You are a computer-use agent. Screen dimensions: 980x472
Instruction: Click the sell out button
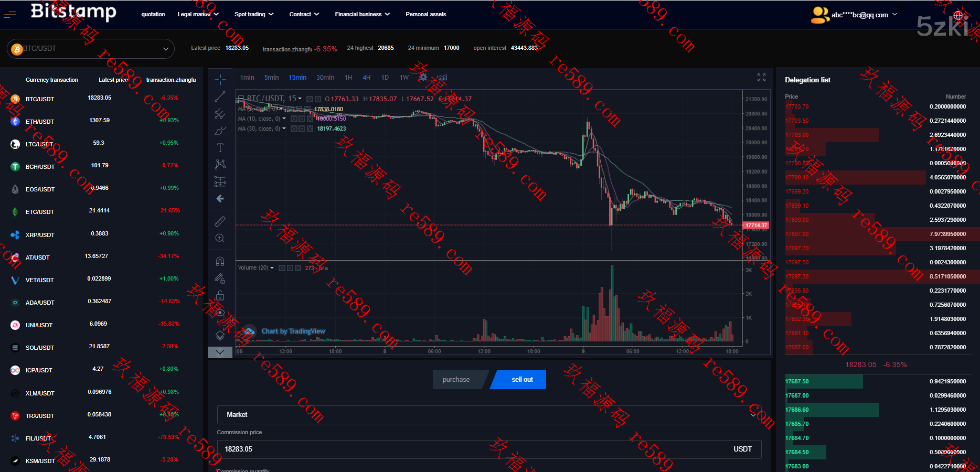(521, 380)
